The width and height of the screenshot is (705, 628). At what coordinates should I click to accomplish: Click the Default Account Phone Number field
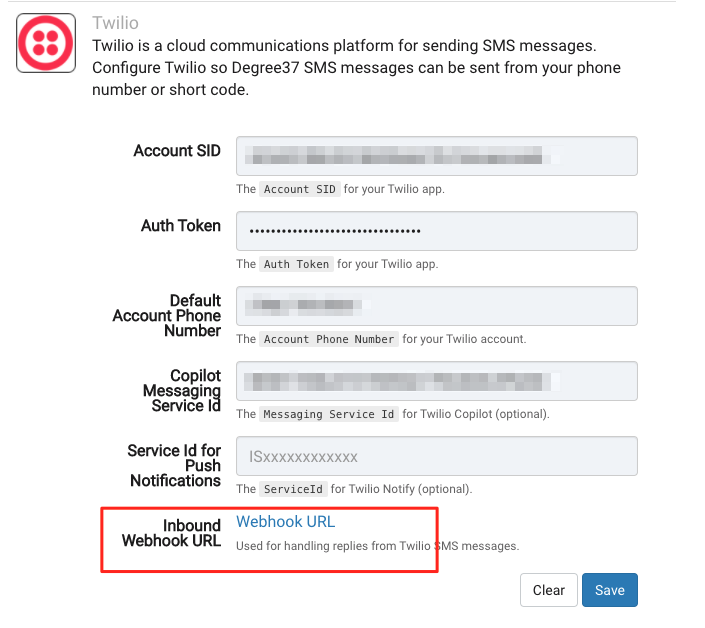click(x=437, y=306)
